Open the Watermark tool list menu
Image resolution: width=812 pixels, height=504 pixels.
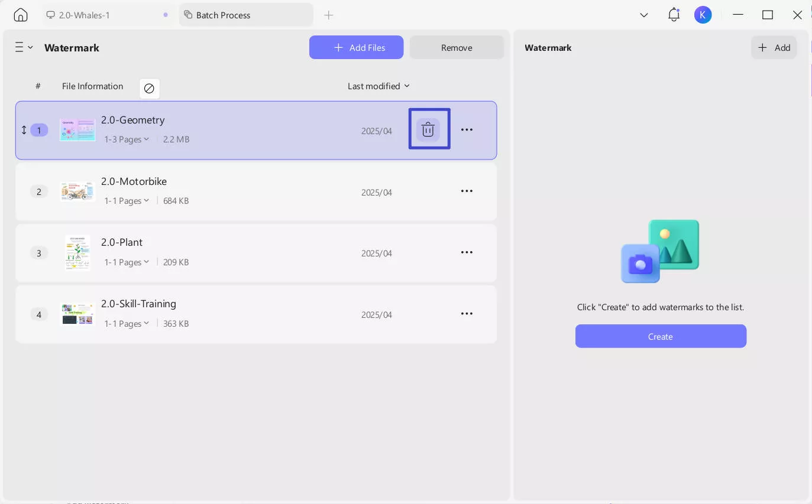click(x=24, y=47)
